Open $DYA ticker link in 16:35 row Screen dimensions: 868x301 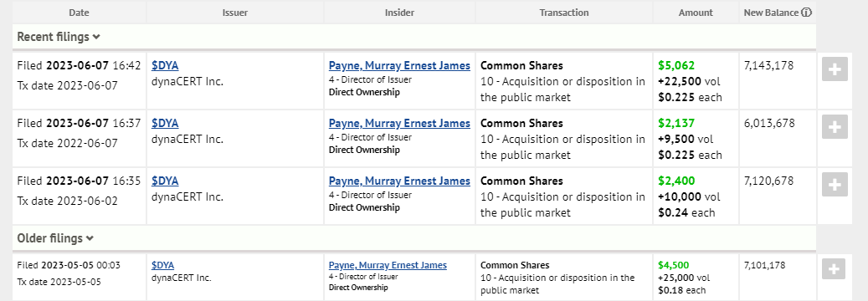[165, 181]
